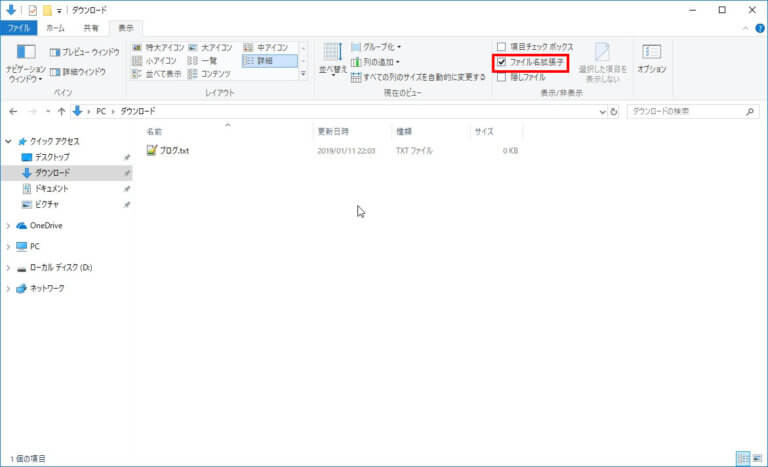Click the Properties quick access toolbar icon

(32, 10)
